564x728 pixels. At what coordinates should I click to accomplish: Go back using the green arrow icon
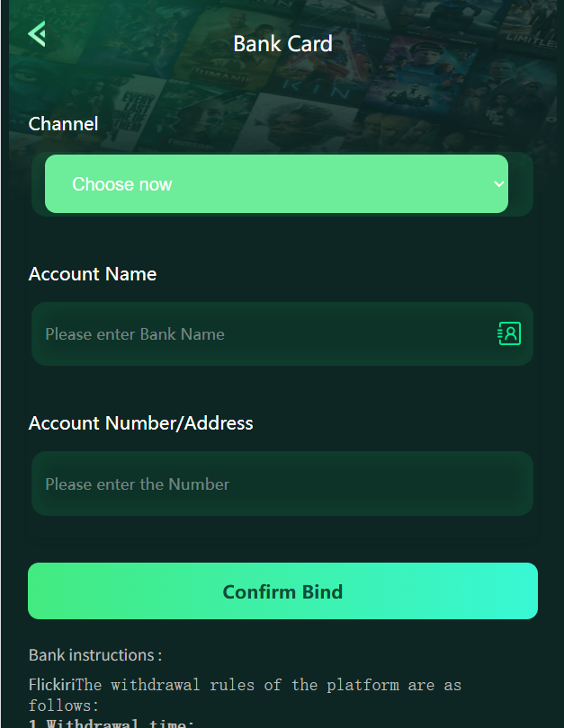click(x=37, y=34)
